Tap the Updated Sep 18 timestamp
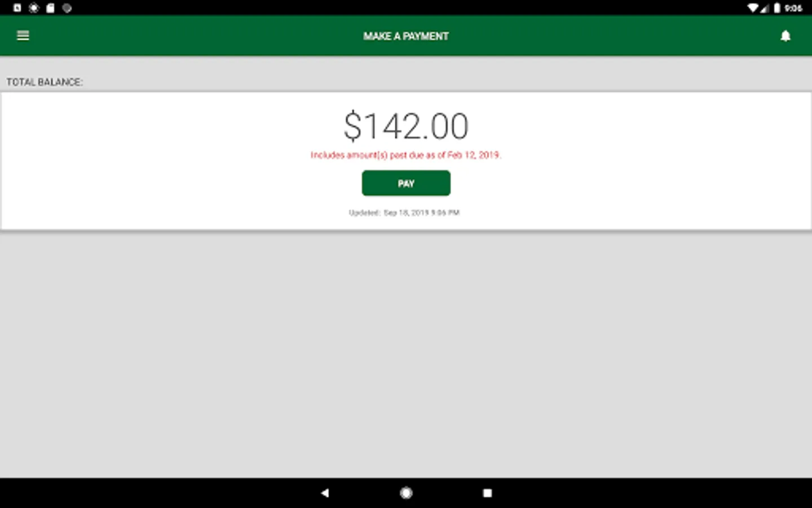This screenshot has width=812, height=508. click(404, 213)
